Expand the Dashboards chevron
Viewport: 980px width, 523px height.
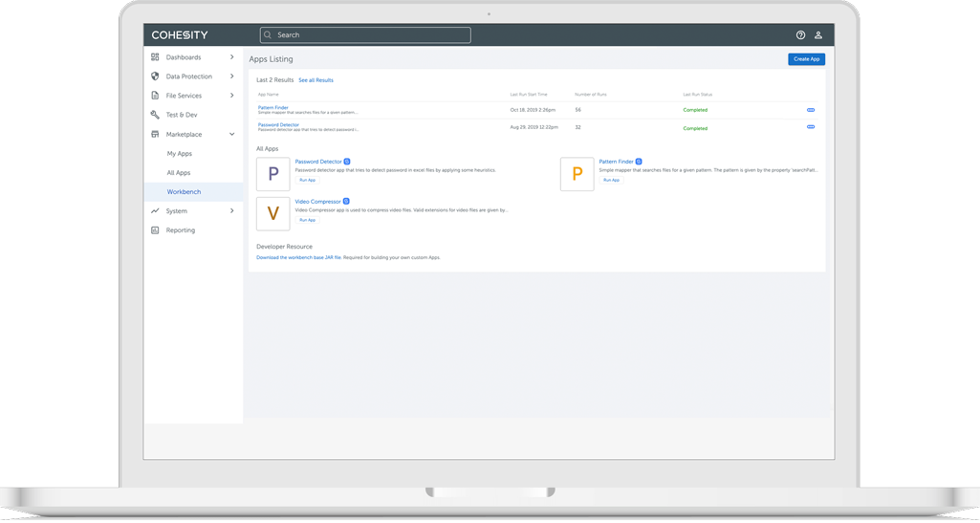232,56
